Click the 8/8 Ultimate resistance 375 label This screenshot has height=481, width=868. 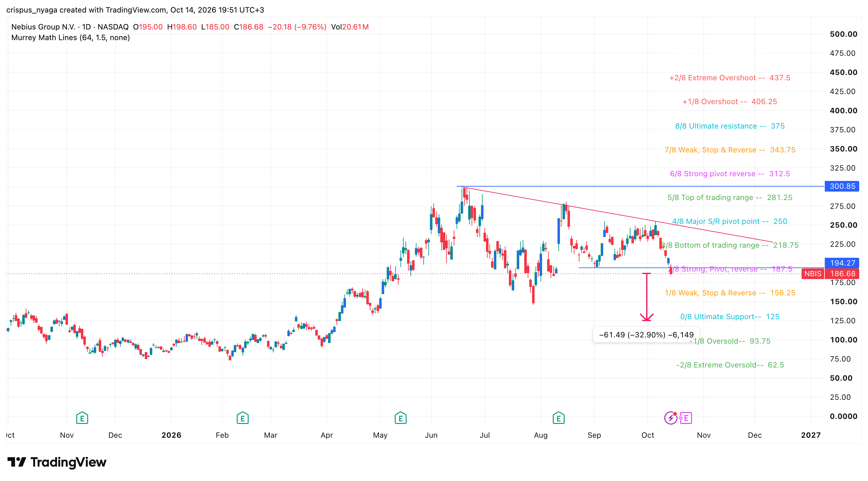[x=730, y=126]
